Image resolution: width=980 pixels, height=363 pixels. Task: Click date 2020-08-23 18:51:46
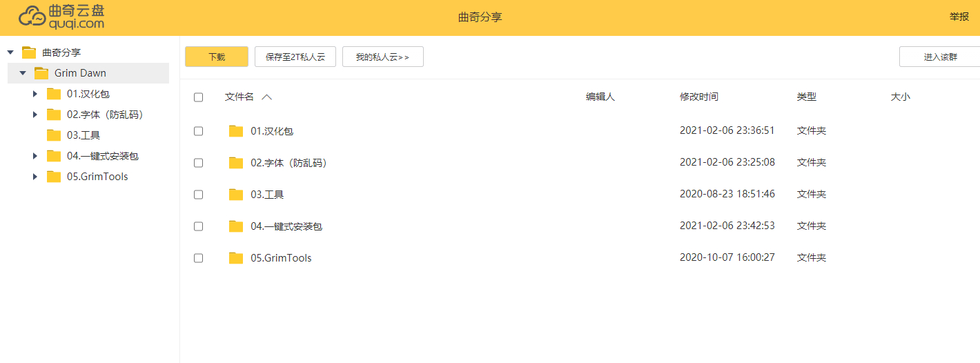point(727,194)
